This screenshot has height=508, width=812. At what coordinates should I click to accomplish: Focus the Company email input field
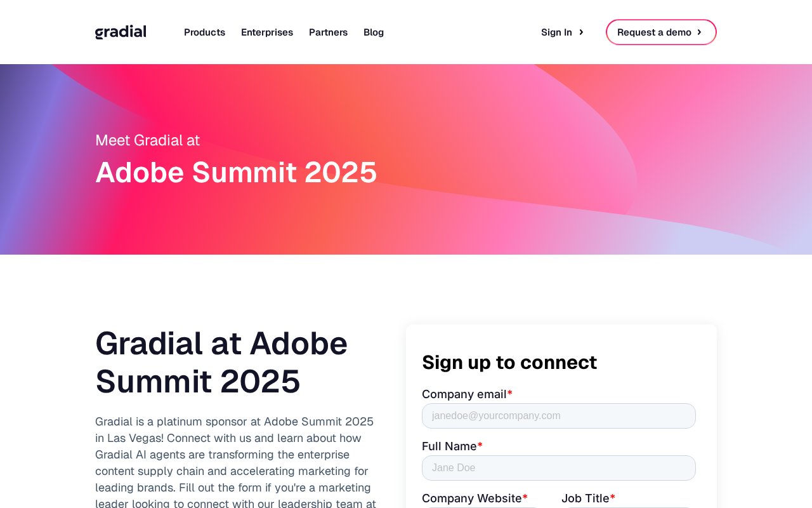559,416
